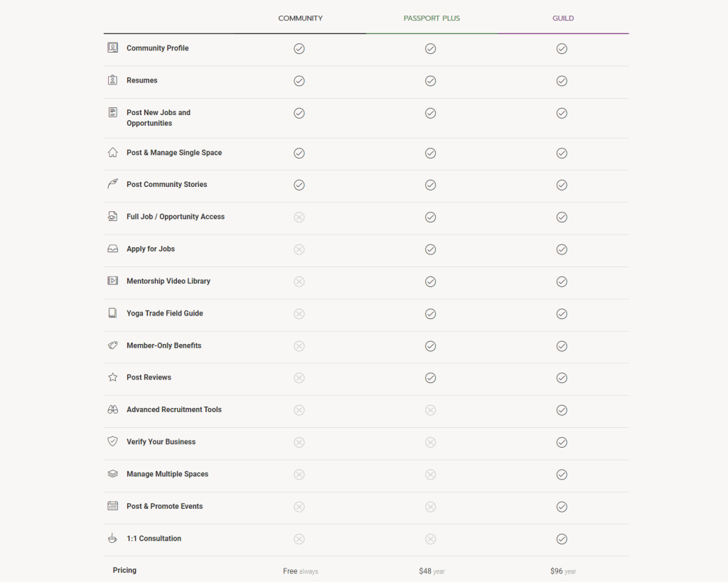Click the stacked layers icon for Multiple Spaces
The width and height of the screenshot is (728, 582).
112,474
